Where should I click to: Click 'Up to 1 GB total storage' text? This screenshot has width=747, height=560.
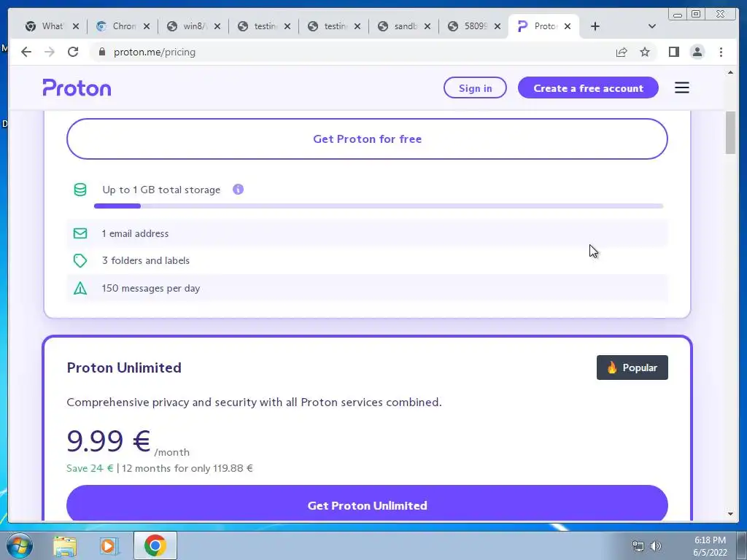click(161, 190)
